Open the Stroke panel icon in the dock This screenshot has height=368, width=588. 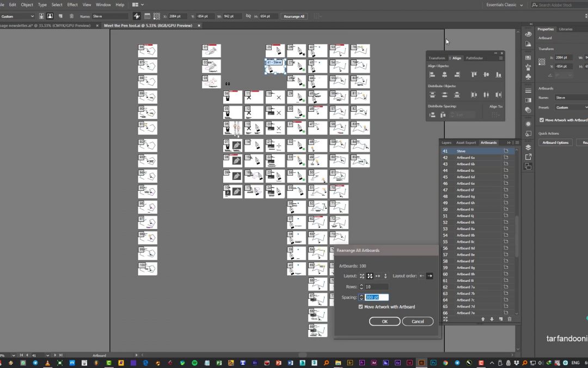[528, 91]
